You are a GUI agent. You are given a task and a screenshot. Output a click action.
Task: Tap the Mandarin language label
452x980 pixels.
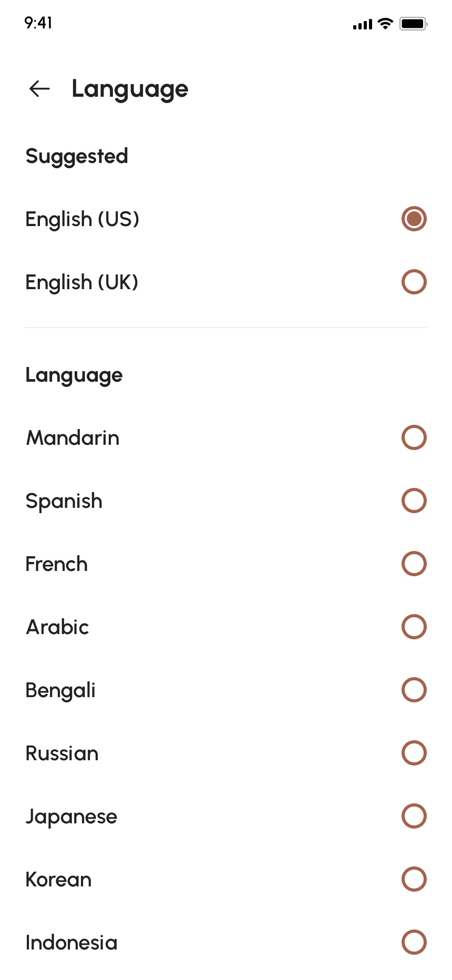(x=73, y=438)
